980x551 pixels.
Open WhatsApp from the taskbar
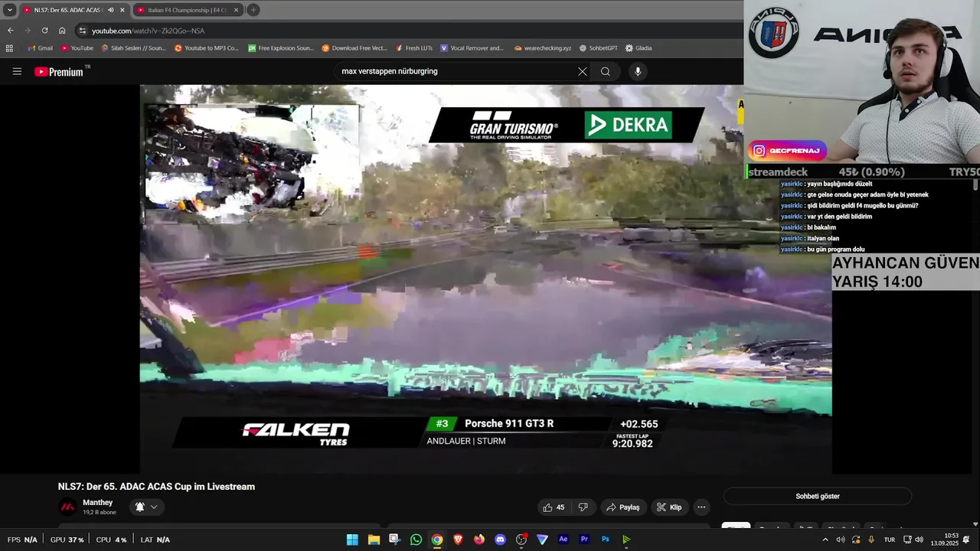tap(416, 540)
